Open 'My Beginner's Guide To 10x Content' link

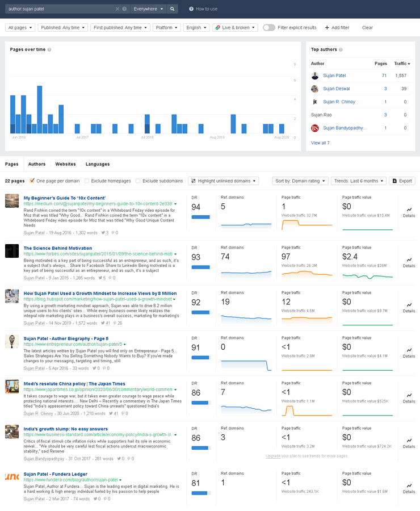pyautogui.click(x=65, y=198)
